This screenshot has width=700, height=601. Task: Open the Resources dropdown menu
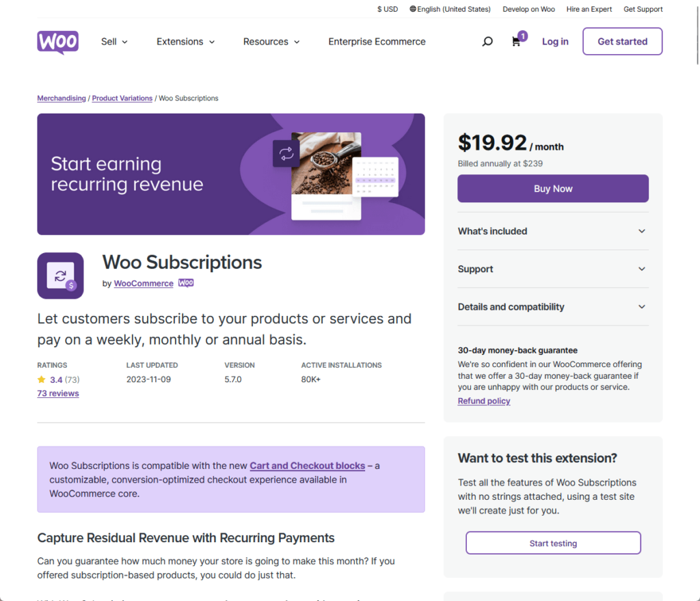[271, 42]
